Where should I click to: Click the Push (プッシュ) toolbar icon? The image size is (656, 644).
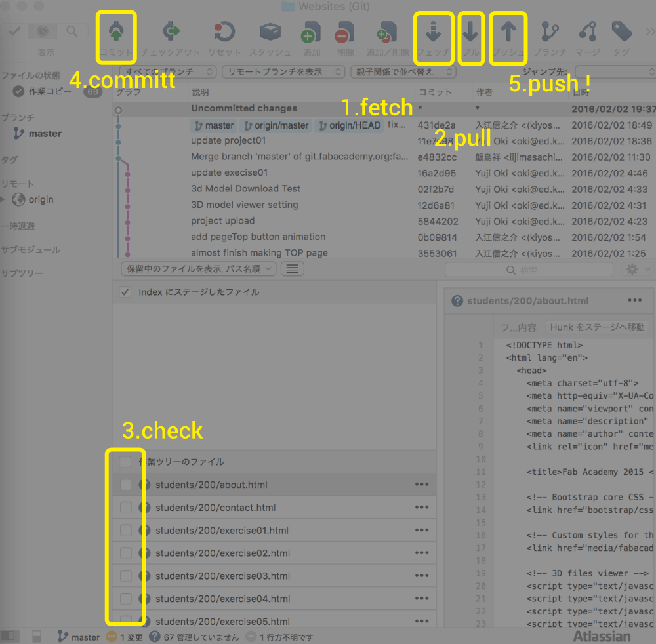pyautogui.click(x=508, y=31)
